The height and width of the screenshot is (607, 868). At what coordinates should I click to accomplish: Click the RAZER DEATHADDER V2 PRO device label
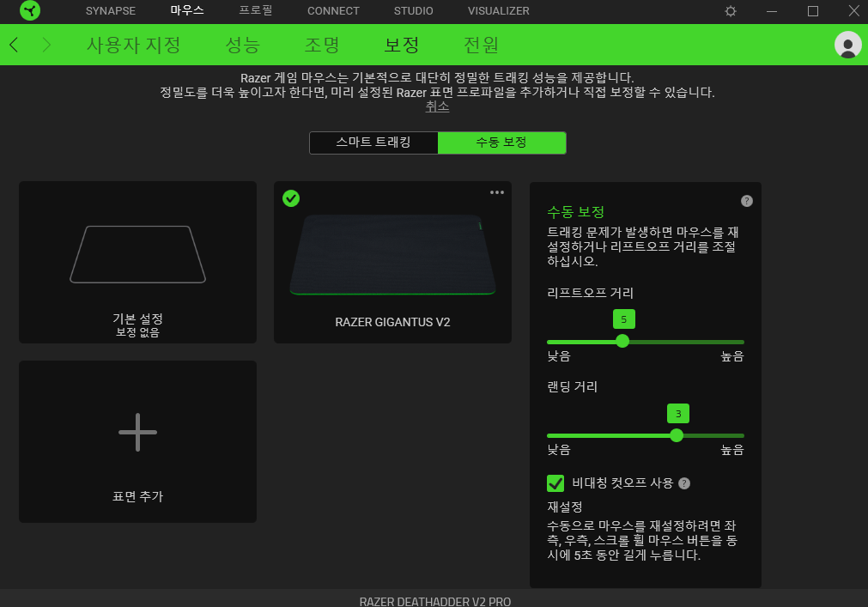pyautogui.click(x=435, y=602)
